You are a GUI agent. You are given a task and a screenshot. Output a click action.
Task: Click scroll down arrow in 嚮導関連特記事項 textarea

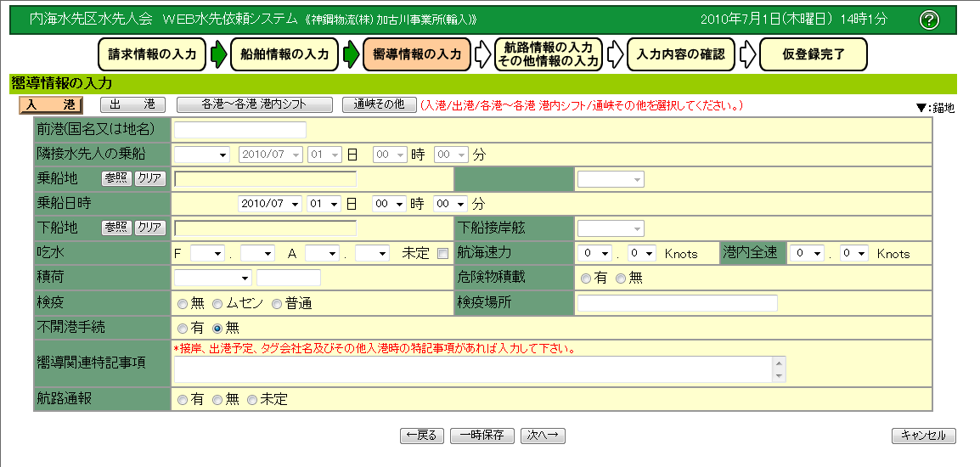click(x=779, y=376)
